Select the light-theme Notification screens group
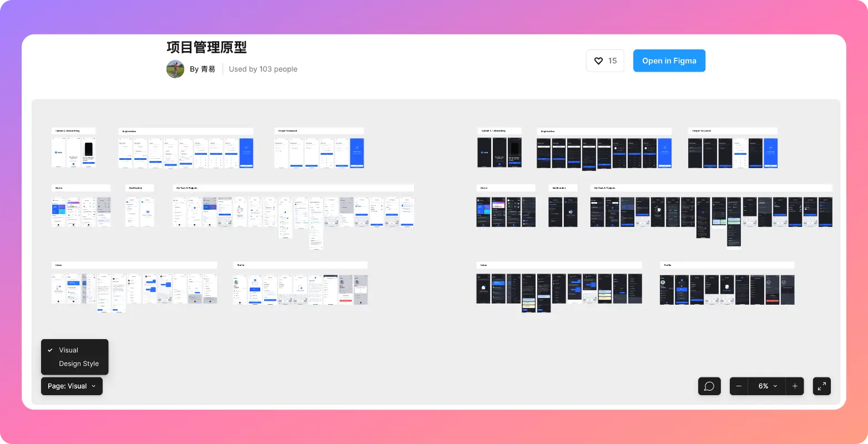This screenshot has height=444, width=868. (x=139, y=211)
